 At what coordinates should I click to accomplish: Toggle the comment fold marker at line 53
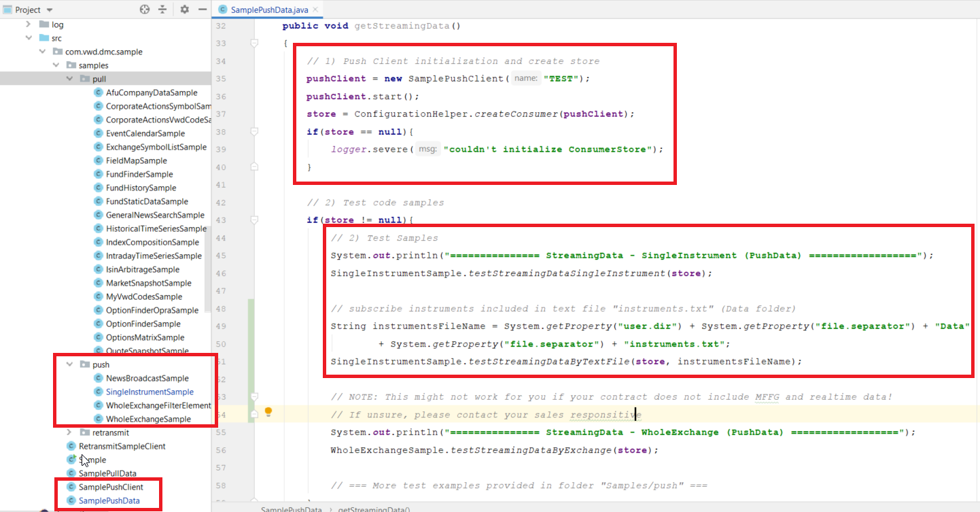point(254,396)
